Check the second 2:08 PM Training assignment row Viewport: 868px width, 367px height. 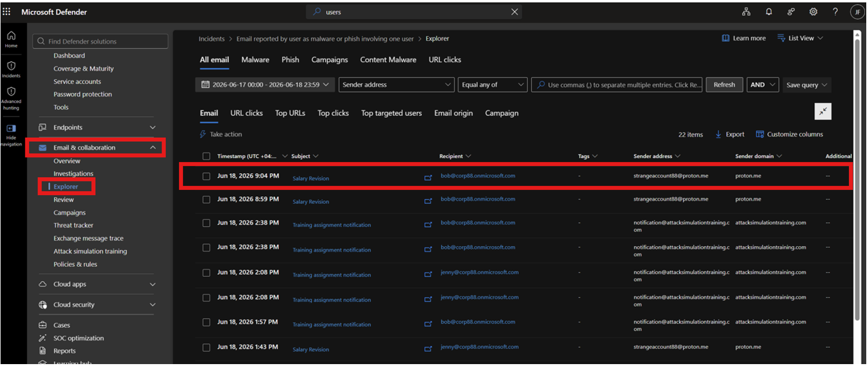[x=206, y=298]
